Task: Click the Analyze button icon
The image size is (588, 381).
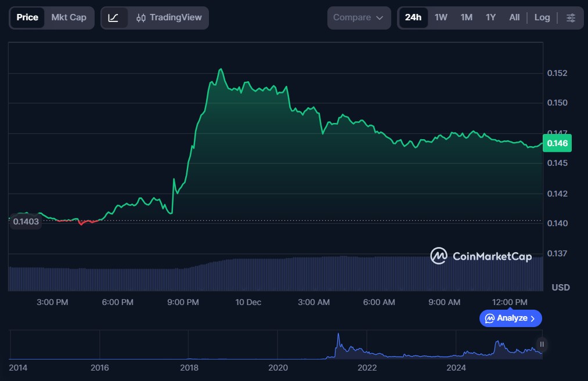Action: 490,318
